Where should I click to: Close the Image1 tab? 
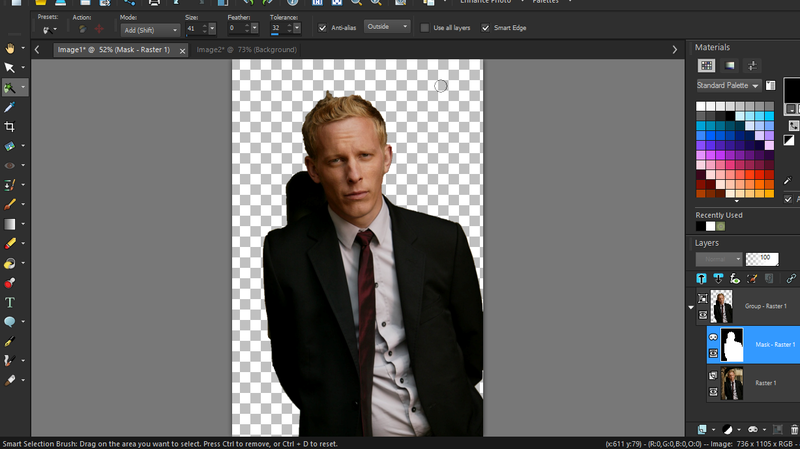click(x=182, y=51)
